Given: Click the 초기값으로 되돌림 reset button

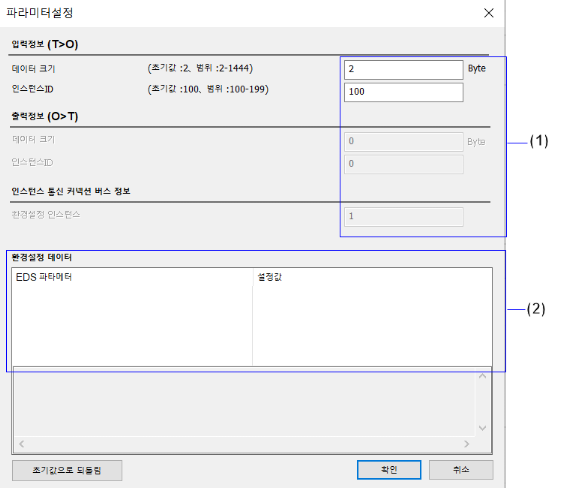Looking at the screenshot, I should click(67, 470).
